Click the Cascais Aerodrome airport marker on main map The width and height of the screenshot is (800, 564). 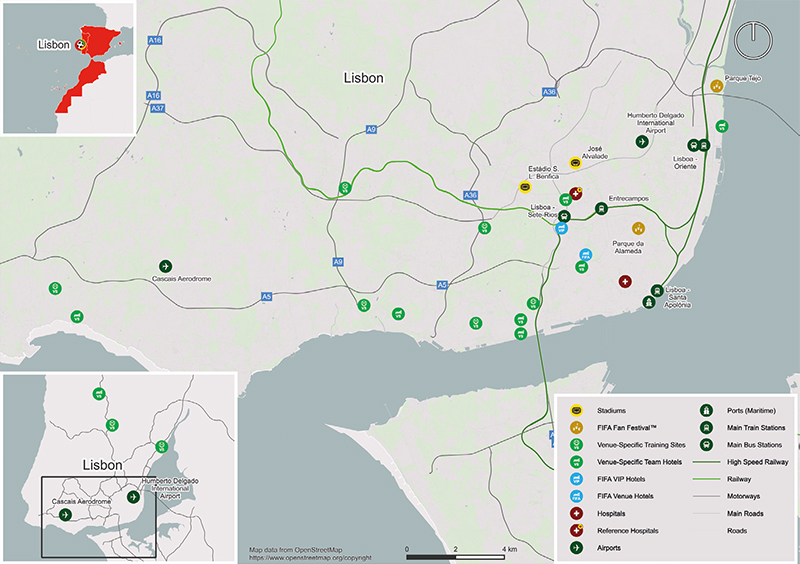coord(165,266)
